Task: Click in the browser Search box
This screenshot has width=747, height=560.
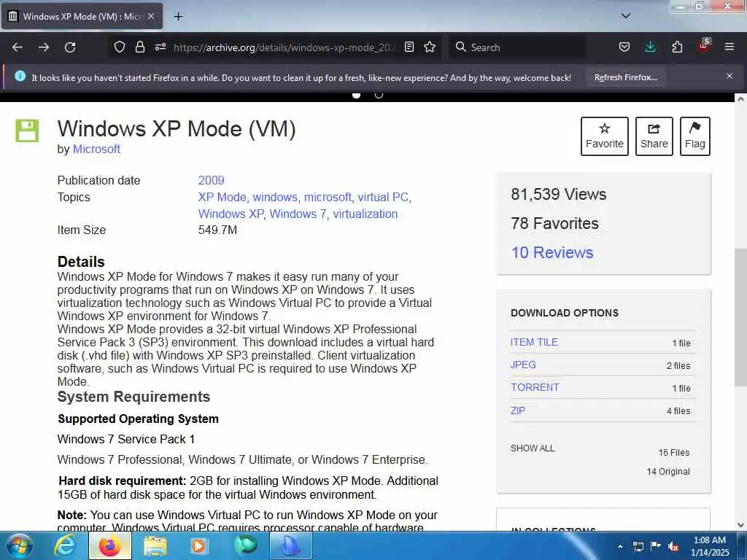Action: pos(517,47)
